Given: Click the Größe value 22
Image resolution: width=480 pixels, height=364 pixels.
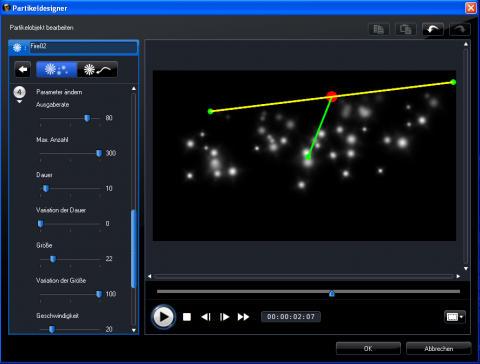Looking at the screenshot, I should 109,259.
